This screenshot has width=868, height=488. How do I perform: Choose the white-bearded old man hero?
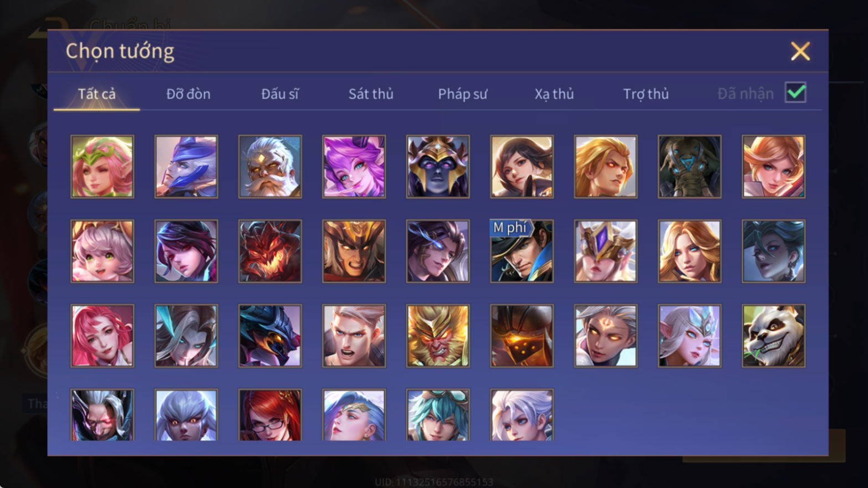coord(270,167)
